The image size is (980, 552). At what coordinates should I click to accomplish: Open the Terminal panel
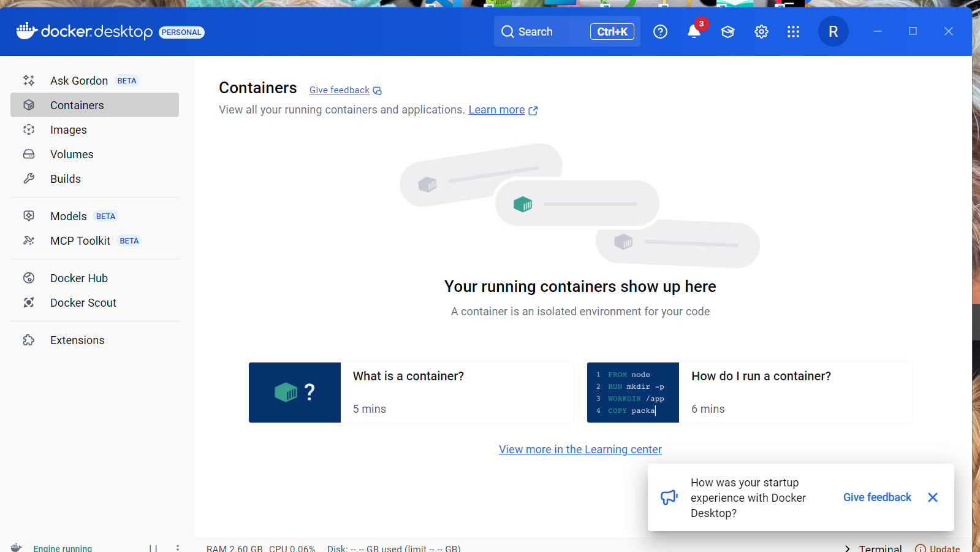[x=873, y=548]
